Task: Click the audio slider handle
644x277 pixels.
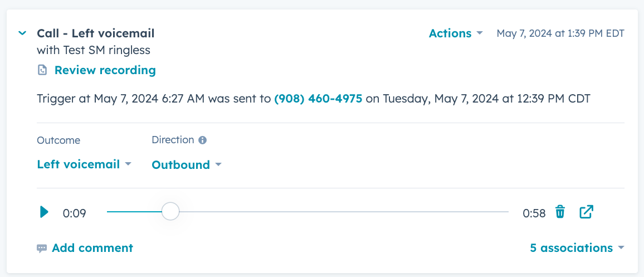Action: (170, 212)
